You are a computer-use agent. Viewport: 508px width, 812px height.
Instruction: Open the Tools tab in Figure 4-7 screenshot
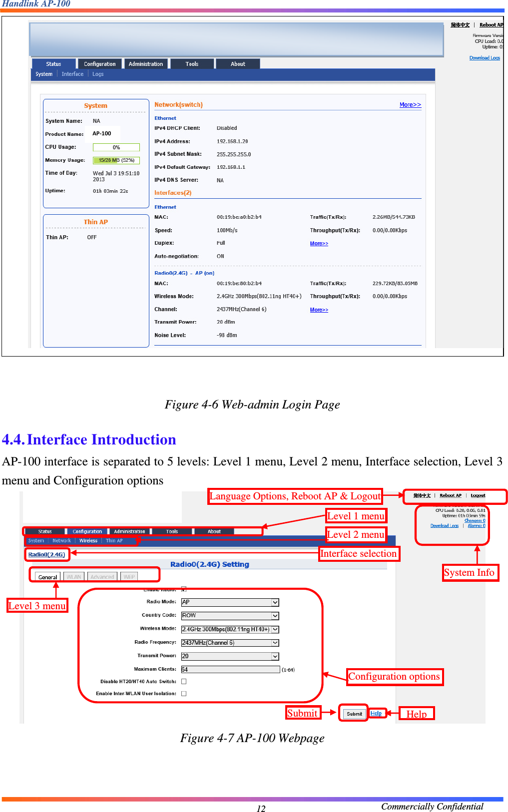[172, 531]
